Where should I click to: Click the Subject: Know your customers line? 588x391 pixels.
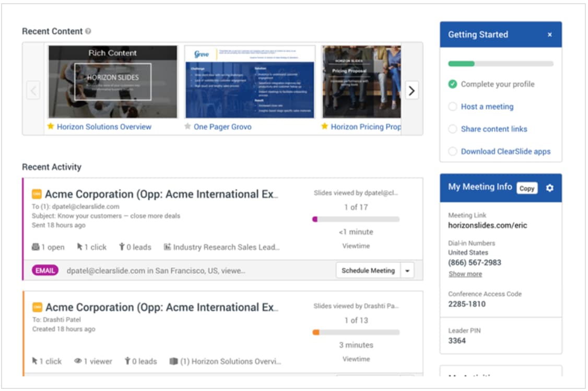pyautogui.click(x=106, y=216)
